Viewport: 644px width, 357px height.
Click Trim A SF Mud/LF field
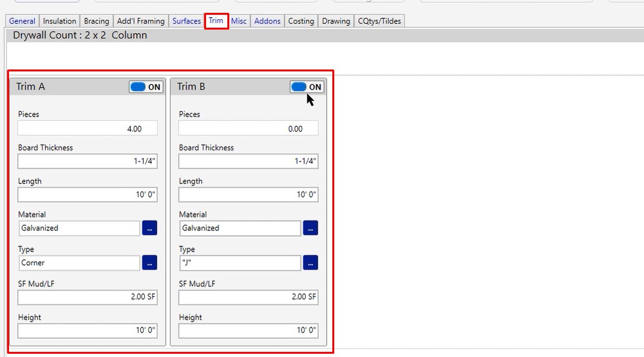click(88, 297)
